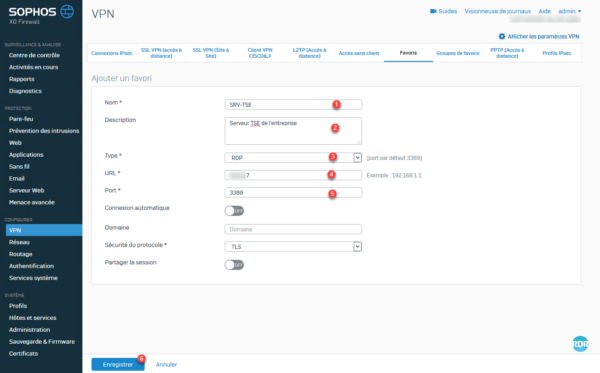Viewport: 600px width, 373px height.
Task: Open Menace avancée in sidebar
Action: [x=32, y=202]
